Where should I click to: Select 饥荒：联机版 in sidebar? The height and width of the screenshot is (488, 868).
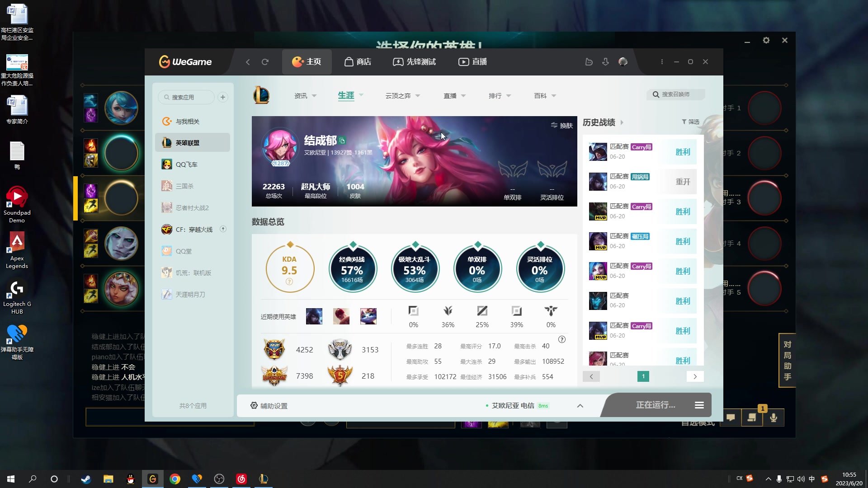tap(193, 273)
